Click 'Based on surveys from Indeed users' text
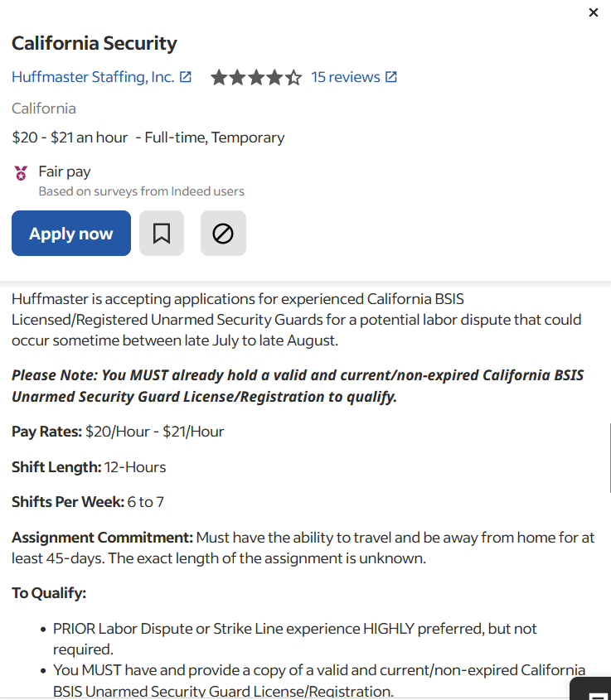 click(141, 191)
